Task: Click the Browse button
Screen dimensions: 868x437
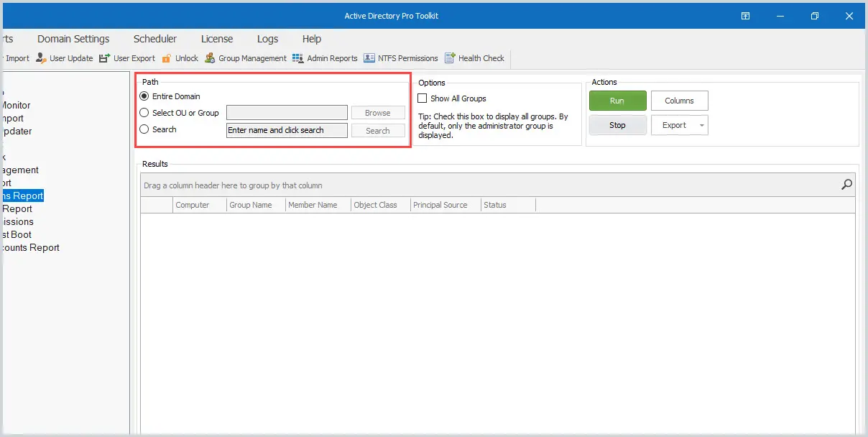Action: (378, 113)
